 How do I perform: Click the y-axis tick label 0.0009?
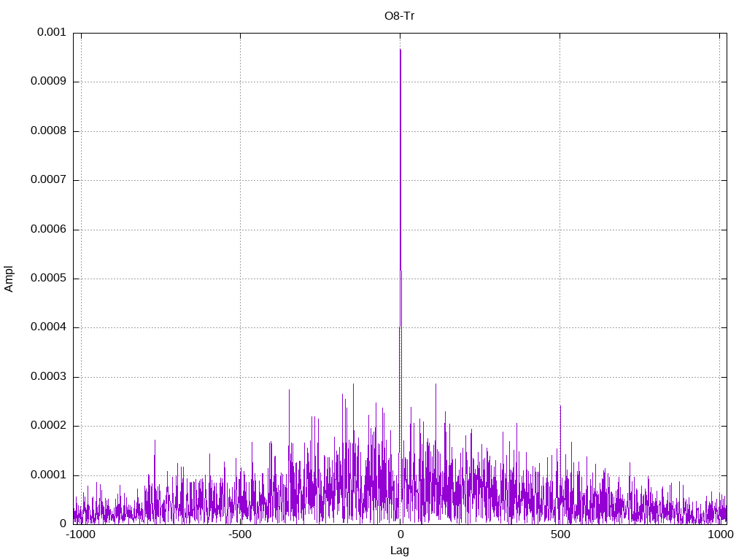[48, 82]
